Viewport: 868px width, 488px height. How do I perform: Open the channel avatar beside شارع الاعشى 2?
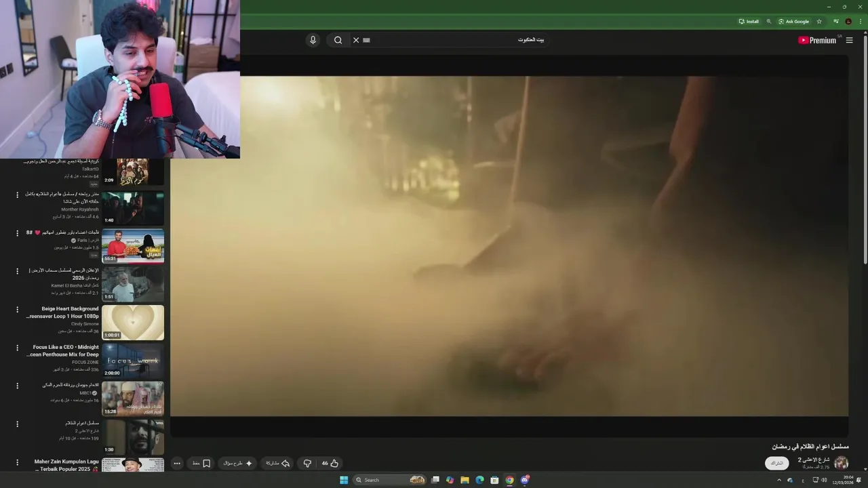click(x=841, y=463)
